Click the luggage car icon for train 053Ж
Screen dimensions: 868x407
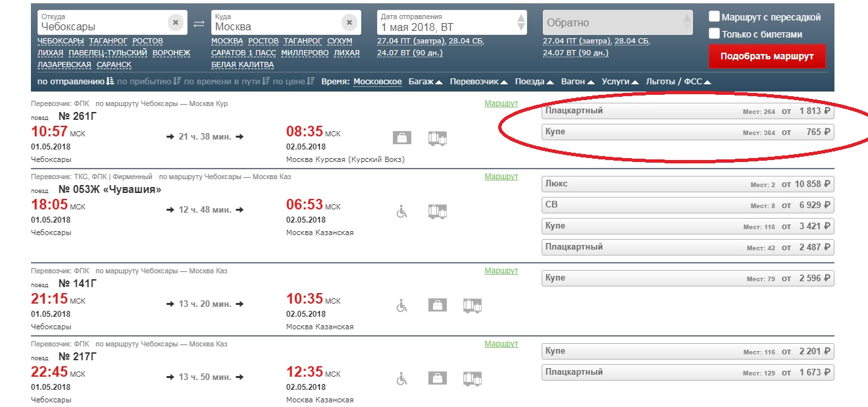(x=438, y=211)
